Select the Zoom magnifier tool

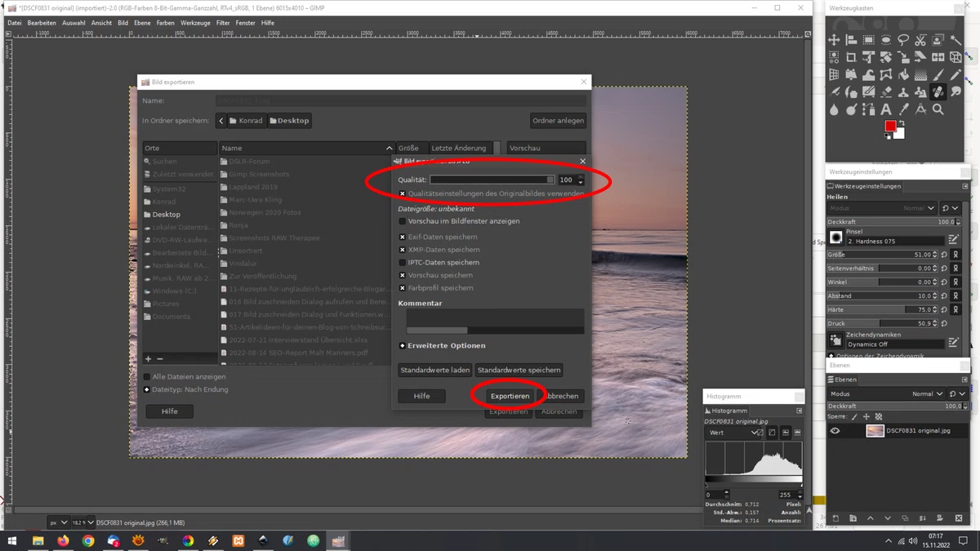938,109
